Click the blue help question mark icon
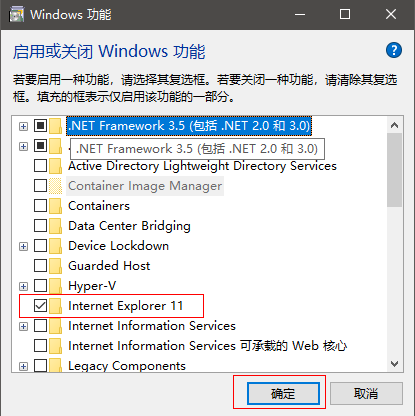The width and height of the screenshot is (415, 416). (x=394, y=50)
